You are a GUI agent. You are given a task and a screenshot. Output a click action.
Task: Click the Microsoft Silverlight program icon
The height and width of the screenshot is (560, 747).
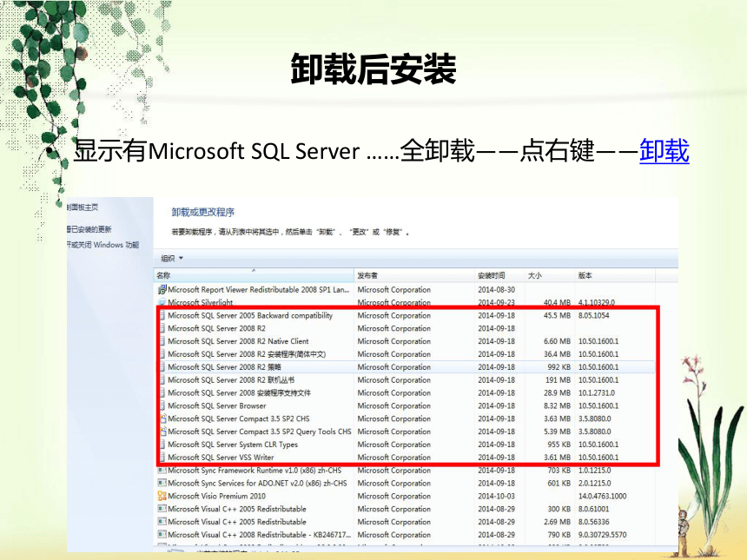coord(162,302)
